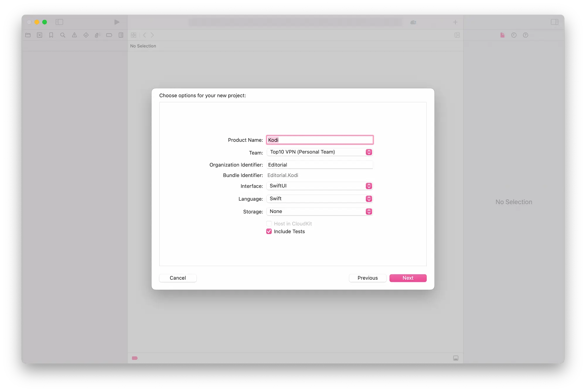Screen dimensions: 586x392
Task: Click the breakpoint navigator icon
Action: [x=109, y=35]
